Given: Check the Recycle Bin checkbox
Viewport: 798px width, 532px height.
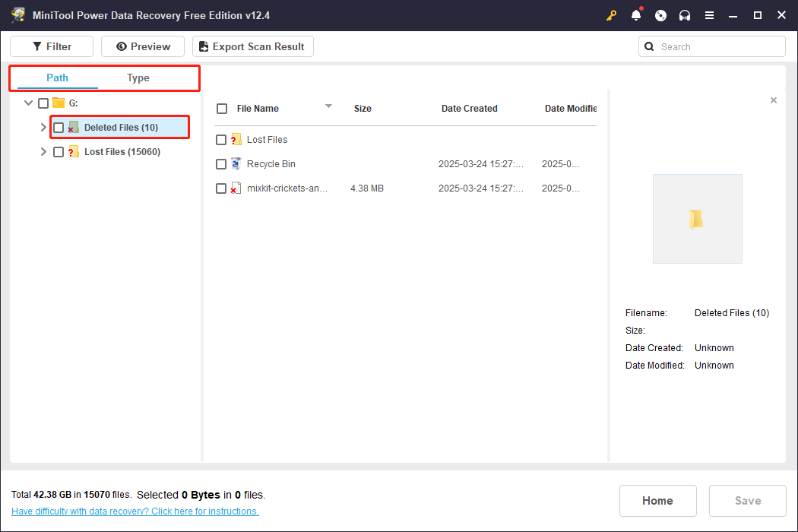Looking at the screenshot, I should [x=221, y=164].
